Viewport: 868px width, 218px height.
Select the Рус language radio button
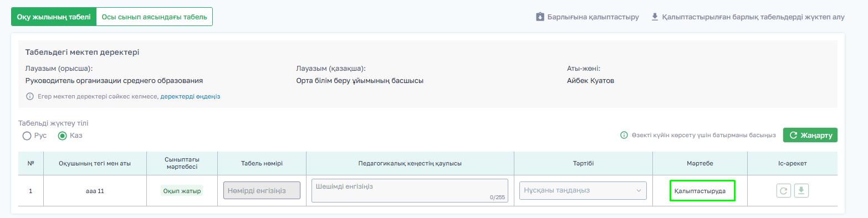point(26,136)
